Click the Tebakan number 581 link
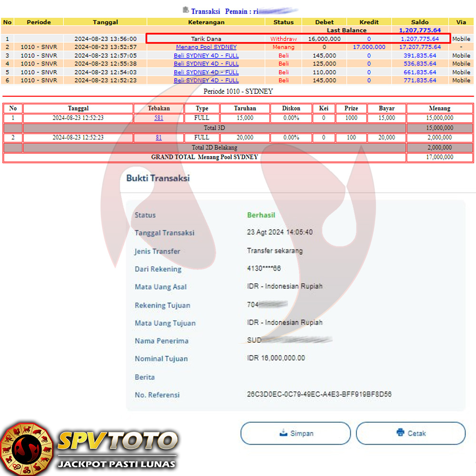 pos(159,118)
